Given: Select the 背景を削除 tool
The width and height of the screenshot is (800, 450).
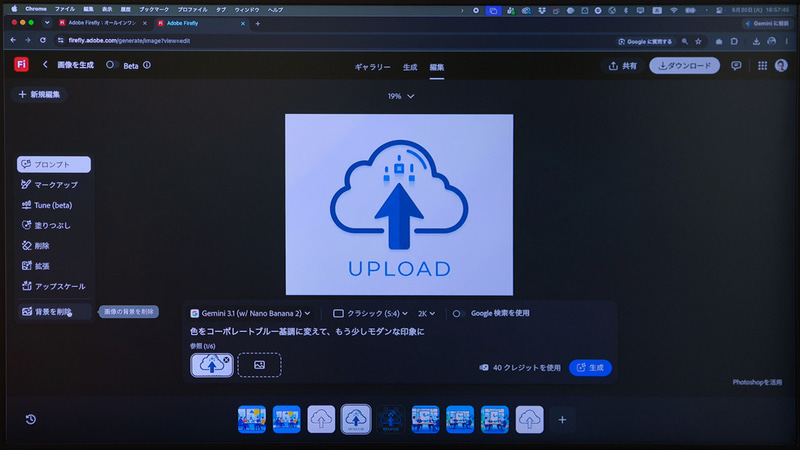Looking at the screenshot, I should tap(54, 312).
